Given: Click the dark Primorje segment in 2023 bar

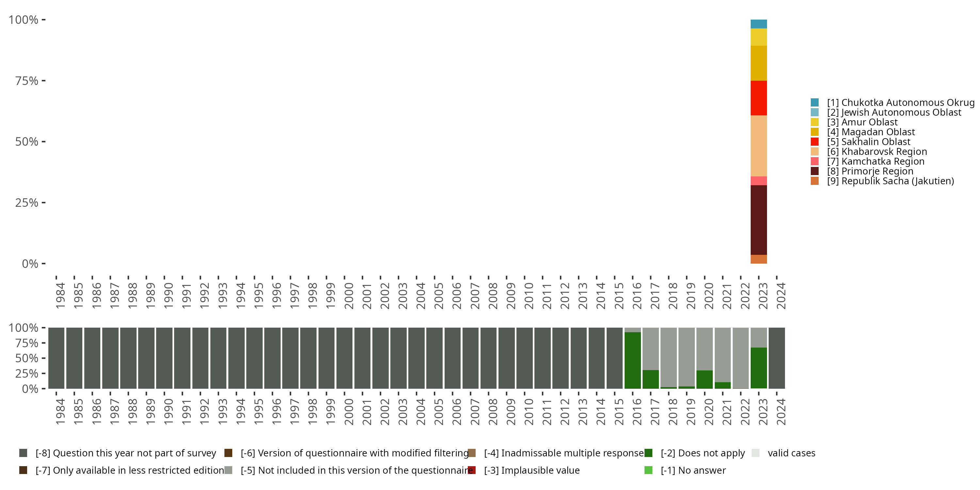Looking at the screenshot, I should pyautogui.click(x=759, y=220).
